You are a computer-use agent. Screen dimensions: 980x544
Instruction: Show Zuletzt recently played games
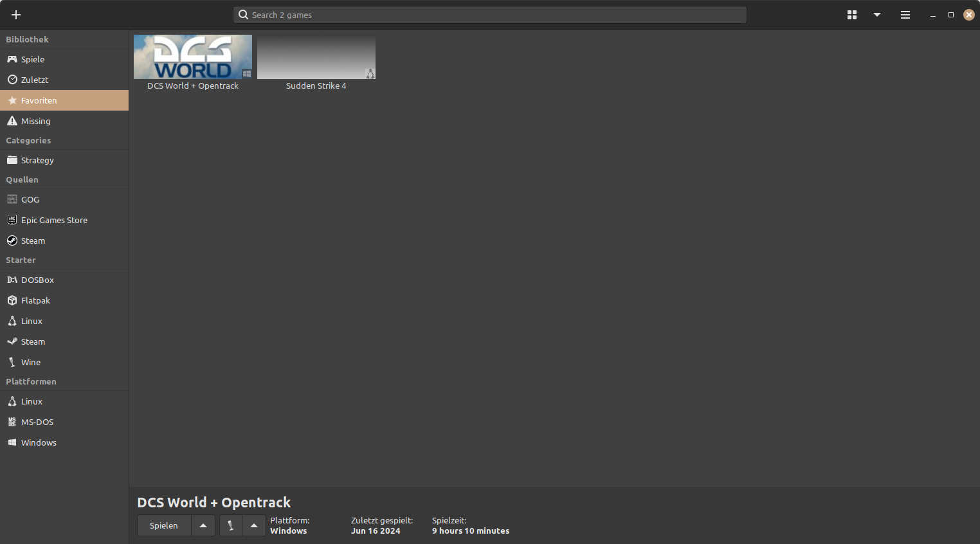(x=64, y=80)
